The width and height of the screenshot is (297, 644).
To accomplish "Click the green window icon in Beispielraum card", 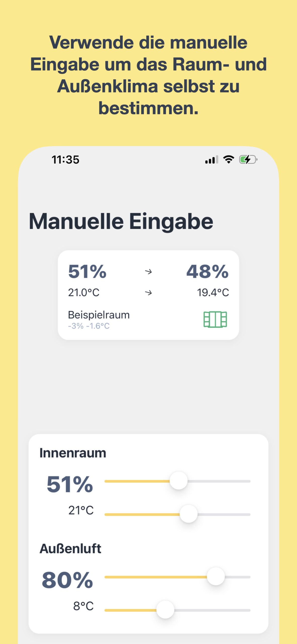I will click(215, 319).
